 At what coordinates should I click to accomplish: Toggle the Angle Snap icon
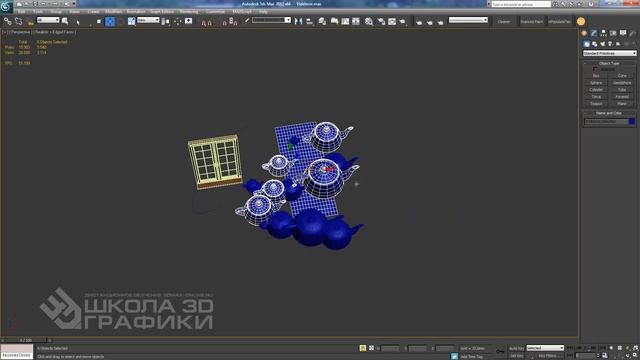tap(210, 23)
